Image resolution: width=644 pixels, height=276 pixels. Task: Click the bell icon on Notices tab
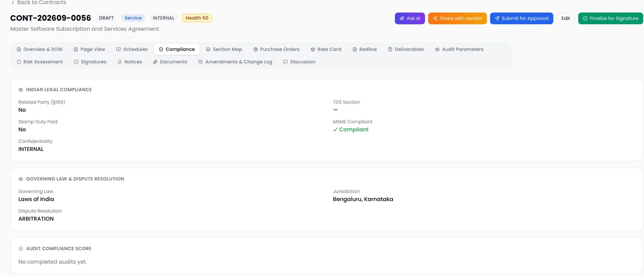point(119,62)
